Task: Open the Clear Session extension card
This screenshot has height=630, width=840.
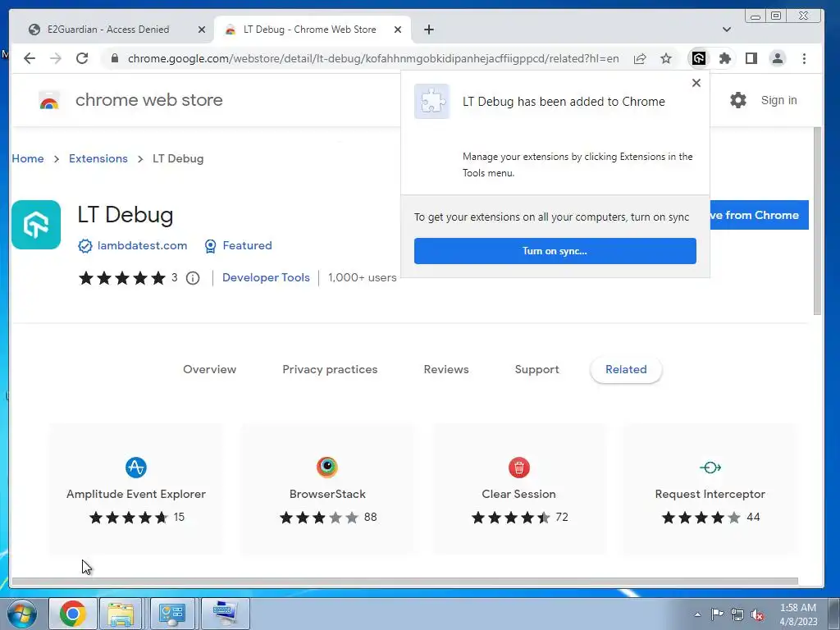Action: (518, 489)
